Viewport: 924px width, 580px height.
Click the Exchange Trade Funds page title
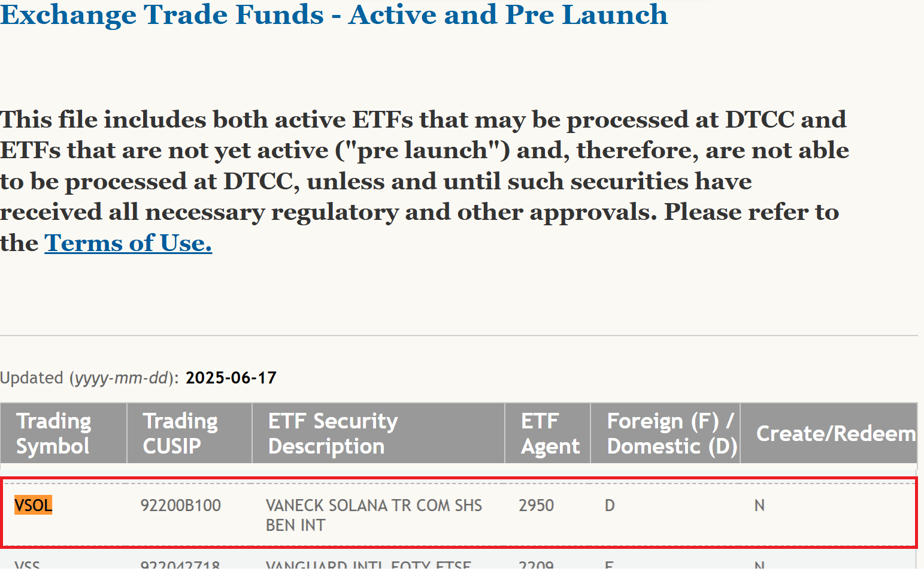334,14
